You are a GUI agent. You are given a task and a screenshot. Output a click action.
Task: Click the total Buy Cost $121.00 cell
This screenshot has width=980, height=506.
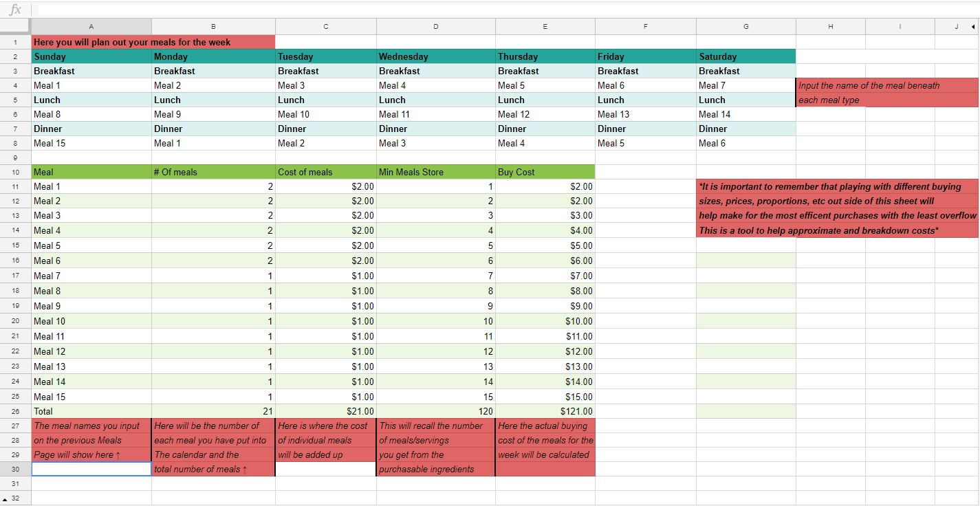tap(545, 411)
